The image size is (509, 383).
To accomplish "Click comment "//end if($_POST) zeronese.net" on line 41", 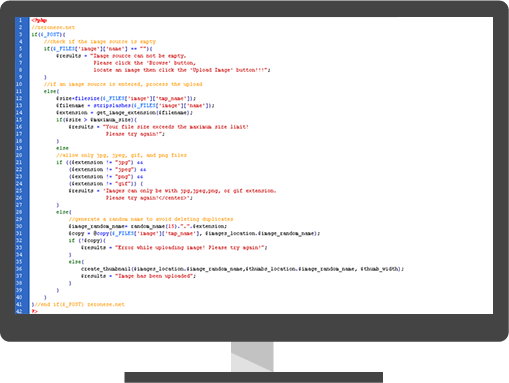I will pyautogui.click(x=79, y=304).
